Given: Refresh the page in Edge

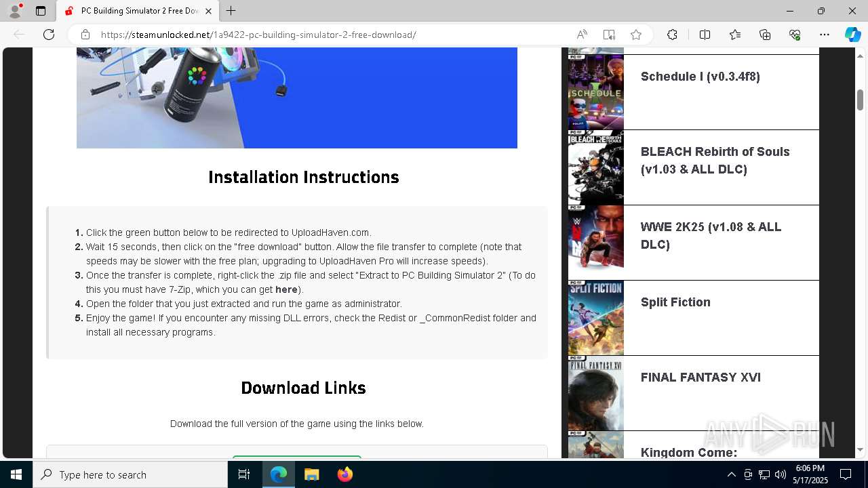Looking at the screenshot, I should point(49,35).
